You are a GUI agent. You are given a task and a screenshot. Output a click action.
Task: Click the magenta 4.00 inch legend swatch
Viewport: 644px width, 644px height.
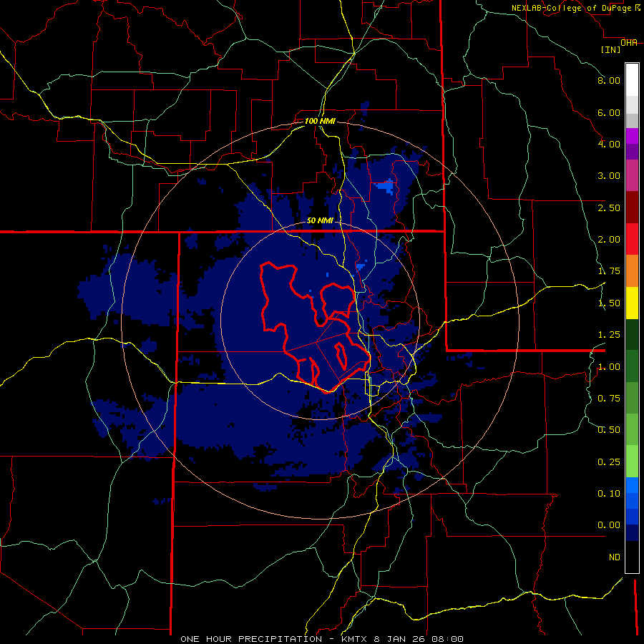point(632,136)
